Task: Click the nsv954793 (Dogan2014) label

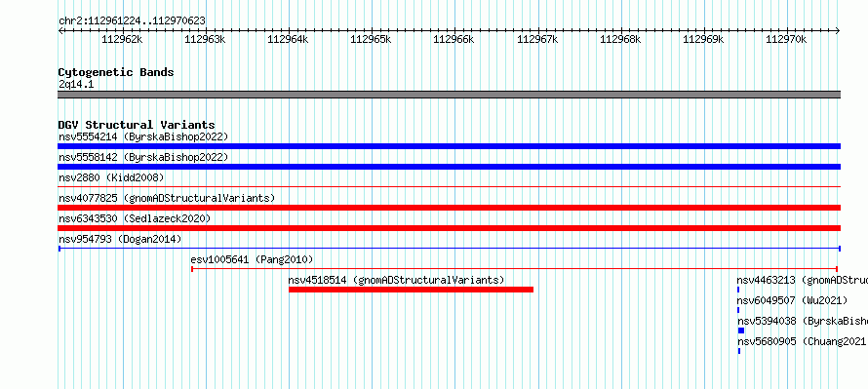Action: (120, 239)
